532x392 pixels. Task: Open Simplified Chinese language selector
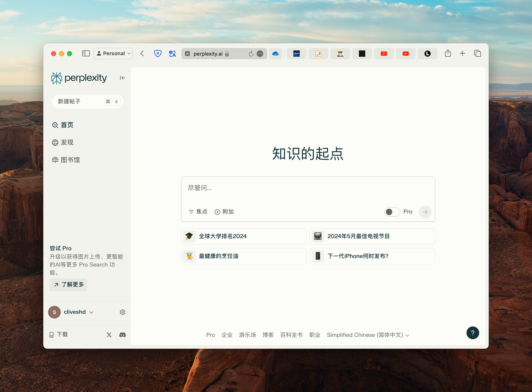[368, 335]
